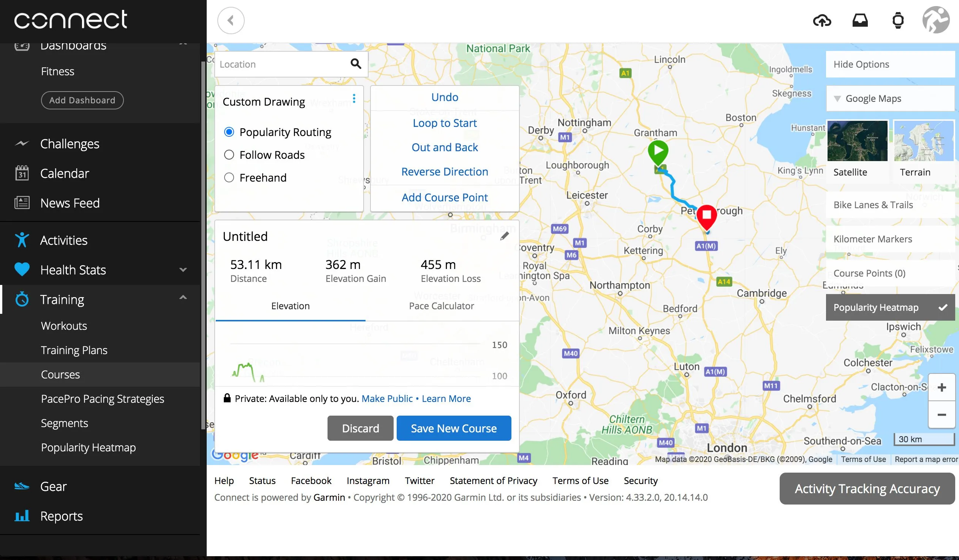Click Undo in drawing actions
Screen dimensions: 959x560
tap(445, 97)
